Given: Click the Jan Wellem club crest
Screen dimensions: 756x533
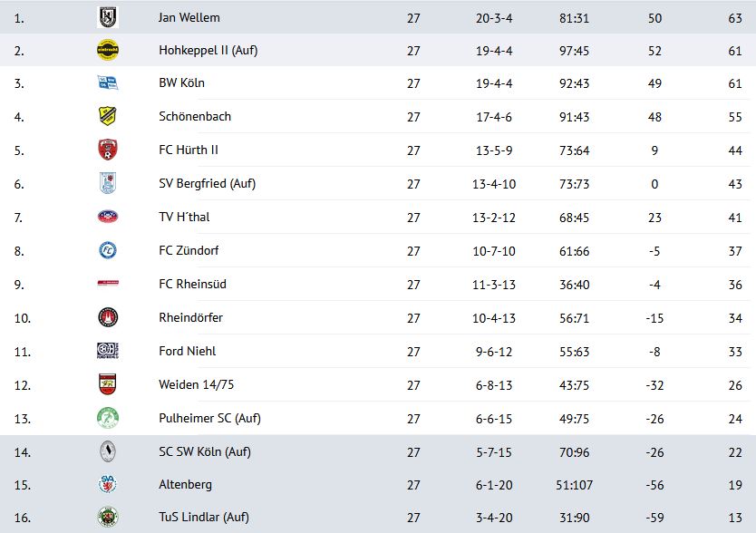Looking at the screenshot, I should coord(108,18).
